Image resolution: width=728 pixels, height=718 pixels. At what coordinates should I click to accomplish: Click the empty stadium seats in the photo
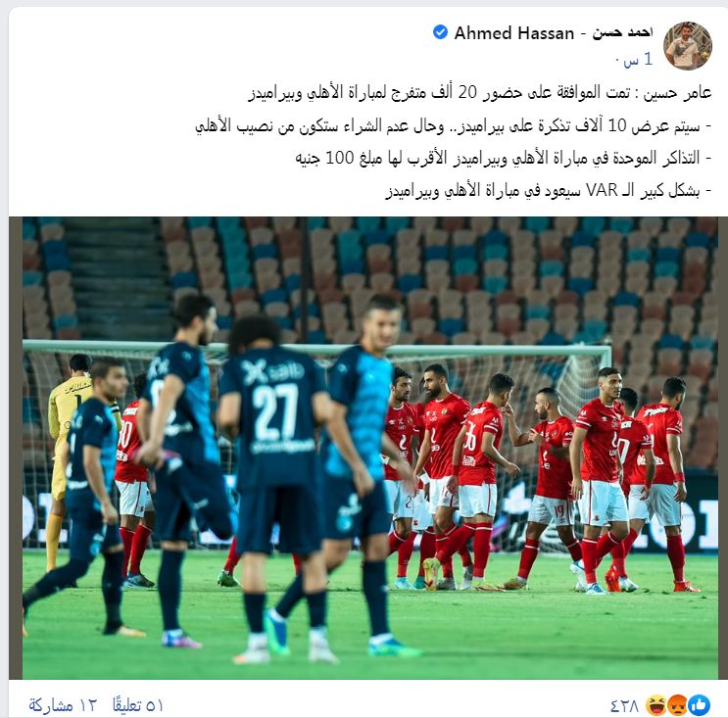(464, 278)
